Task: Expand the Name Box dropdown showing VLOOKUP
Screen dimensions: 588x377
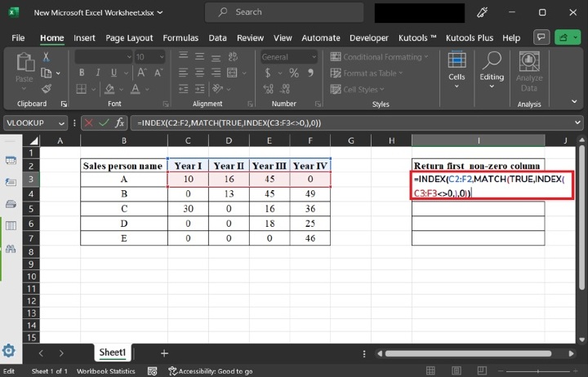Action: (x=62, y=122)
